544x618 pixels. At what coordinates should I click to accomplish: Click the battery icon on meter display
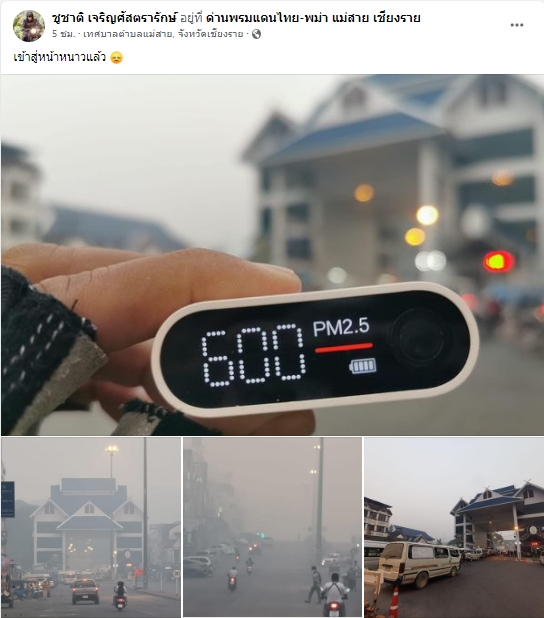click(363, 366)
